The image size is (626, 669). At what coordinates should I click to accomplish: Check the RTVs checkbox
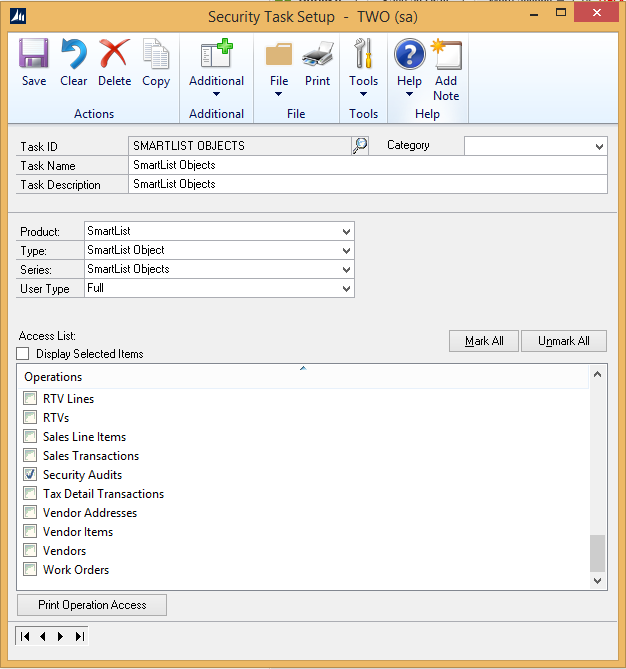[30, 417]
